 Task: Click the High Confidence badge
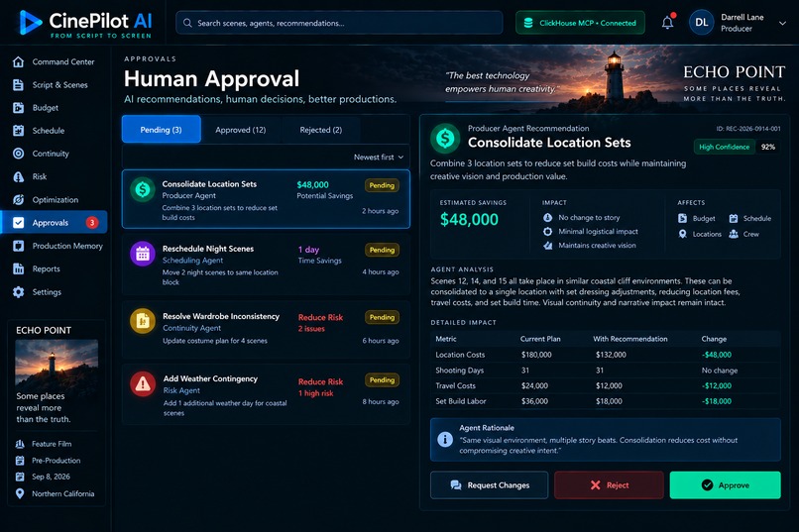point(724,147)
